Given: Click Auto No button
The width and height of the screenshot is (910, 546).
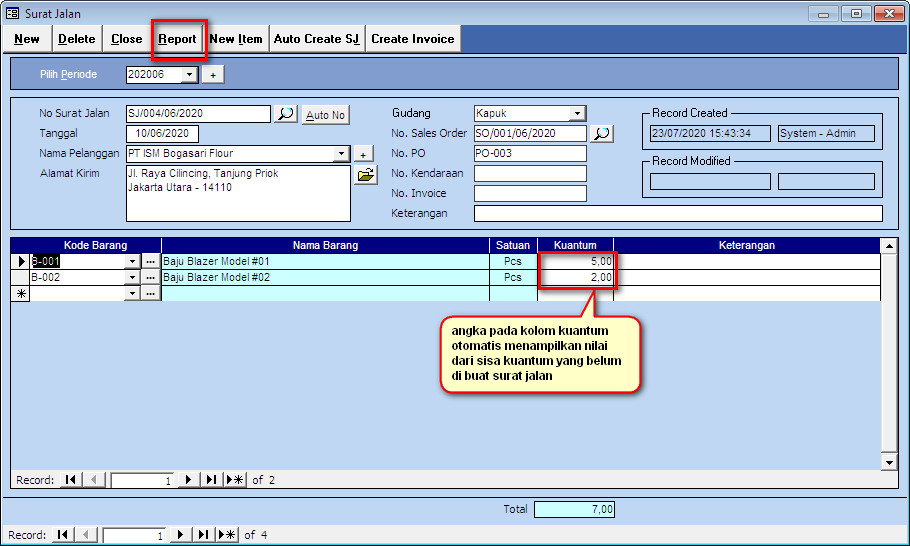Looking at the screenshot, I should point(326,115).
